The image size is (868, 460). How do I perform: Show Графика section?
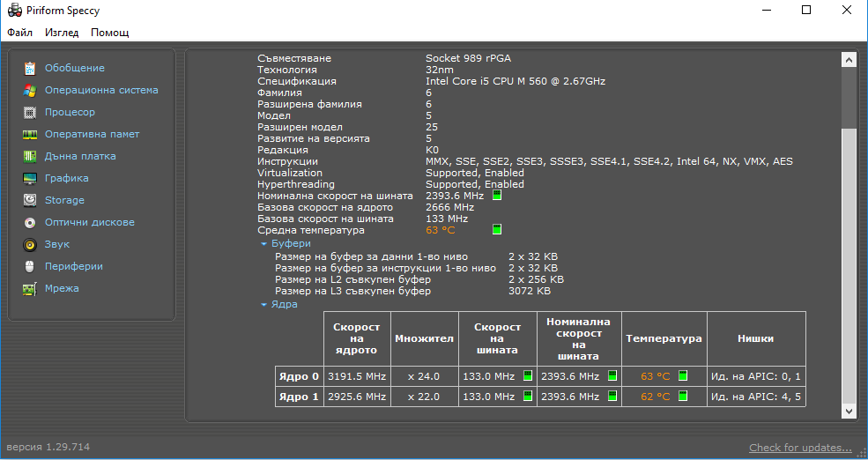[66, 178]
